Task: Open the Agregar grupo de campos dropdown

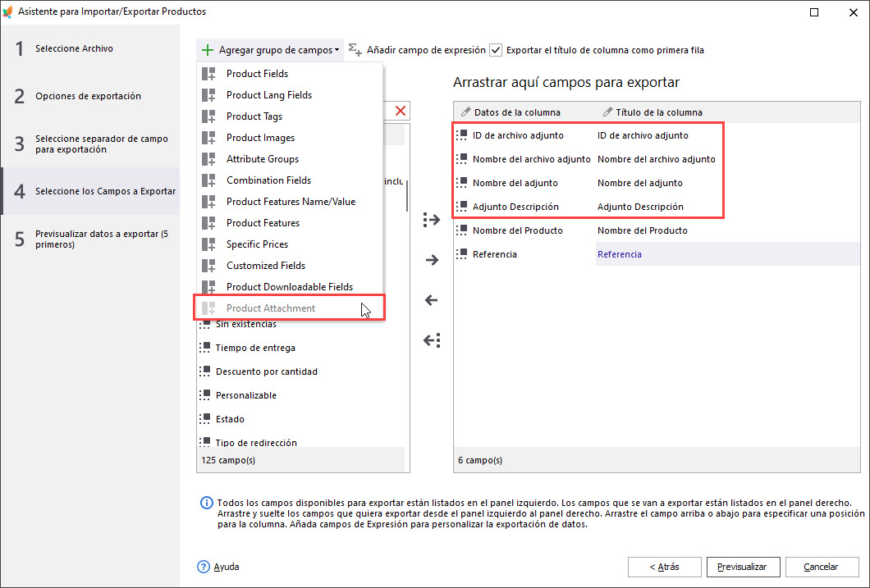Action: pos(270,50)
